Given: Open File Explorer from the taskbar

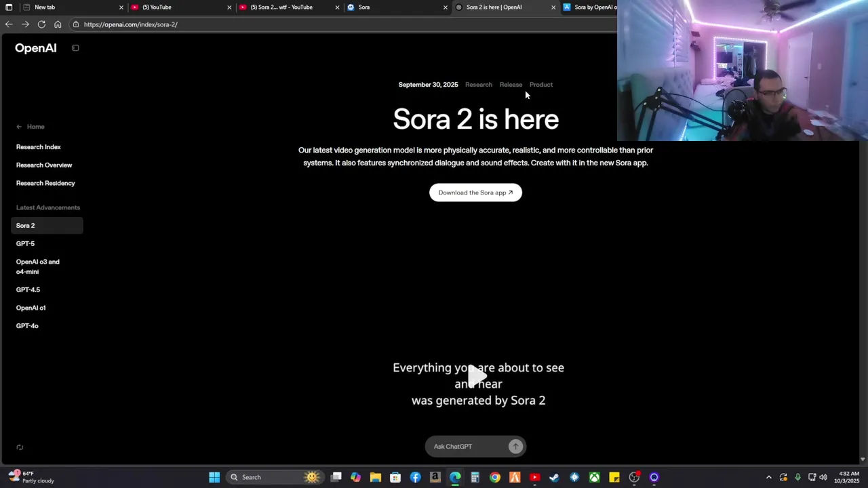Looking at the screenshot, I should point(376,477).
